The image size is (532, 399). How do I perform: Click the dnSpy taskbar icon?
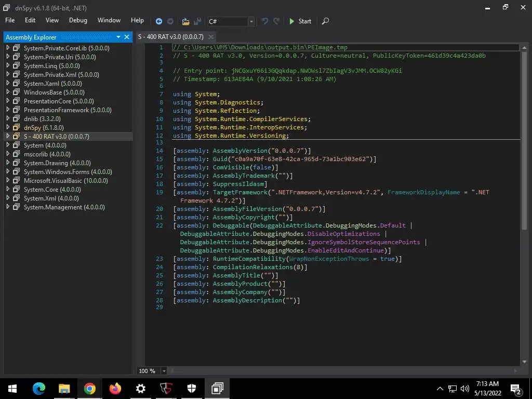click(x=217, y=389)
